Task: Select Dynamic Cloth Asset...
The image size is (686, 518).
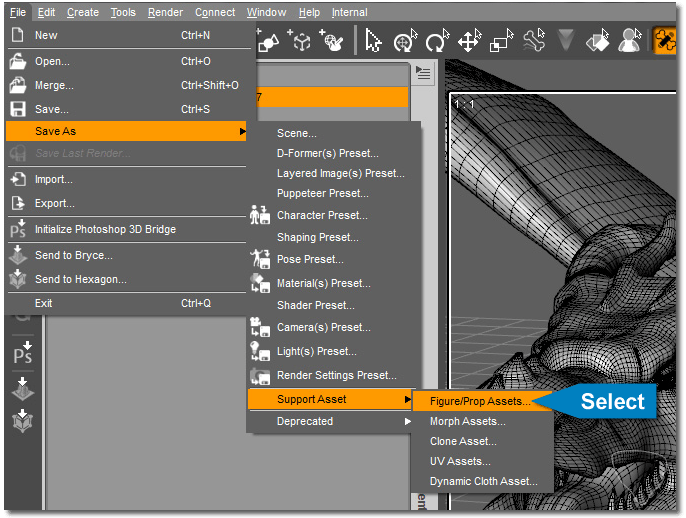Action: (483, 481)
